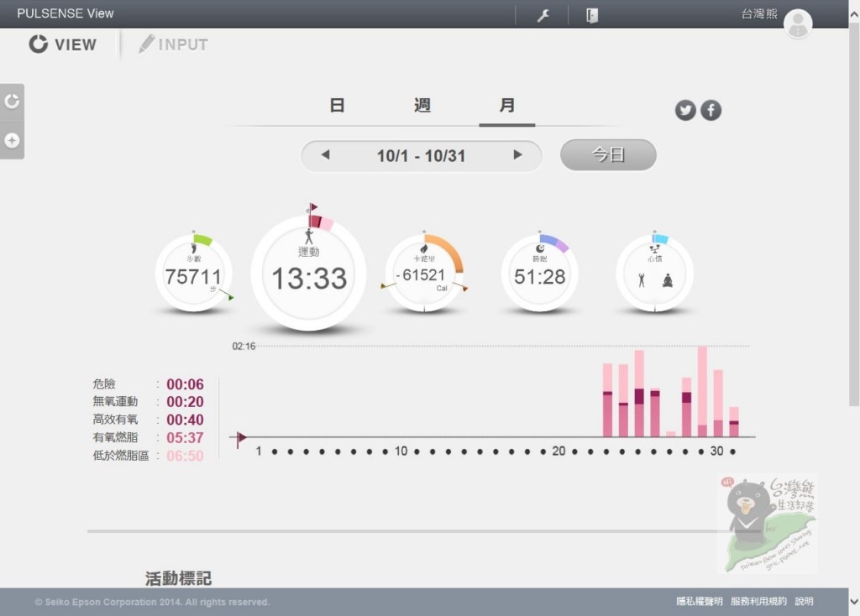Select the 日 (day) tab
860x616 pixels.
pos(337,105)
